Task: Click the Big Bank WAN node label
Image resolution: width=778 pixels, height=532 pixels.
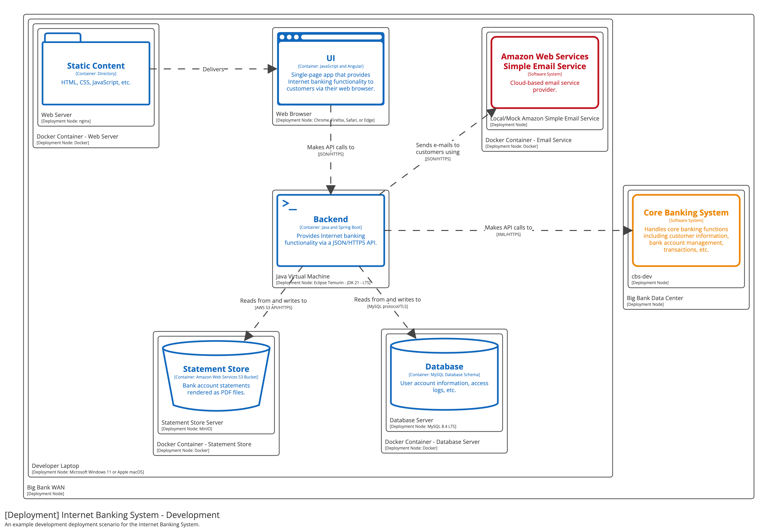Action: (46, 488)
